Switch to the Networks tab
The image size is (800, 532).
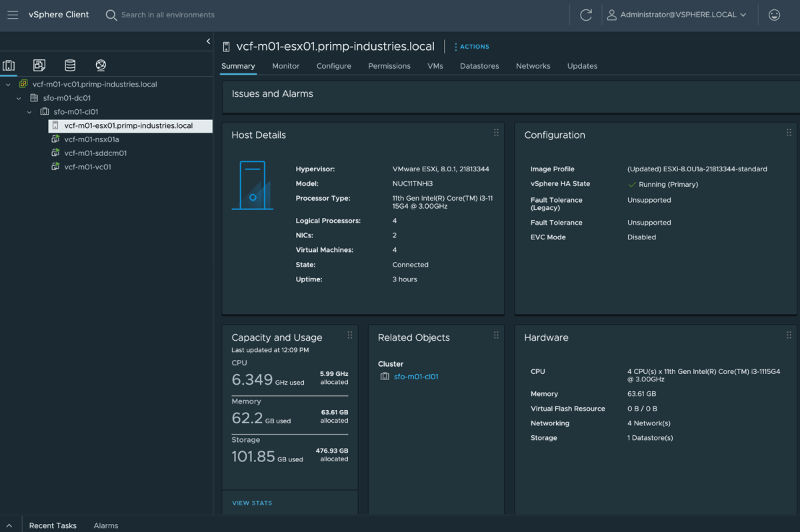click(533, 66)
